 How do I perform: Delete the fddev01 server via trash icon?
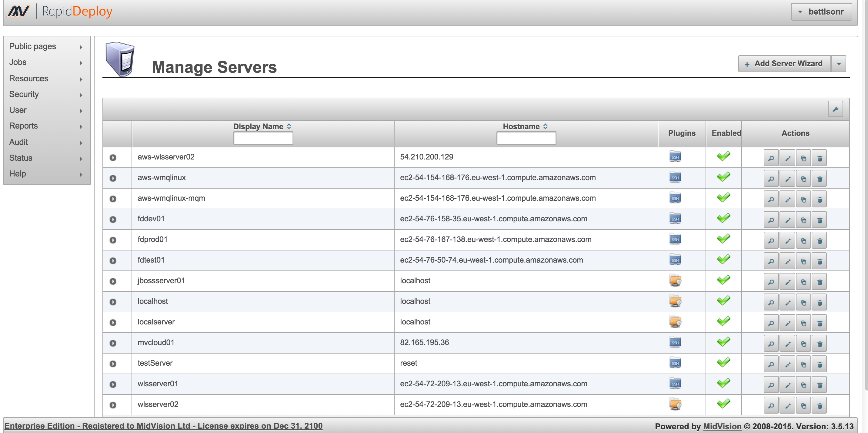(x=820, y=220)
